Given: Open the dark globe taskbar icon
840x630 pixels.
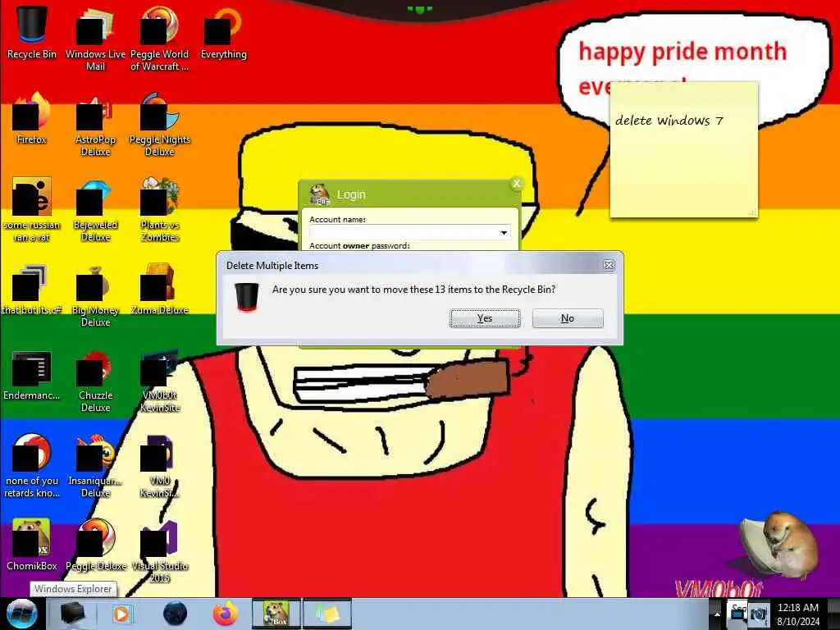Looking at the screenshot, I should 176,614.
